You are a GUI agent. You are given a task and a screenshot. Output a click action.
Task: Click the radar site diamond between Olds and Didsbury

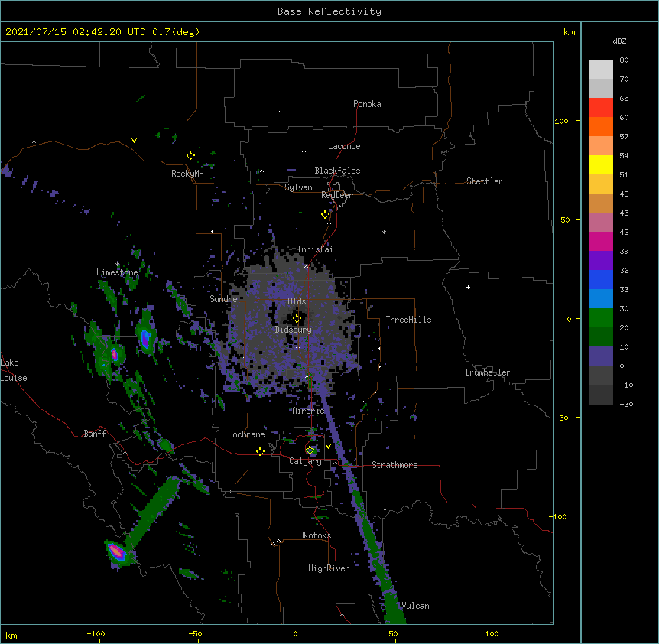click(x=297, y=319)
